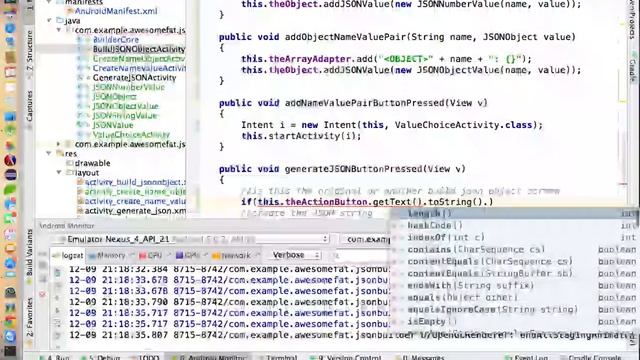Open activity_create_name_obje… layout file
Viewport: 640px width, 360px height.
click(x=135, y=192)
